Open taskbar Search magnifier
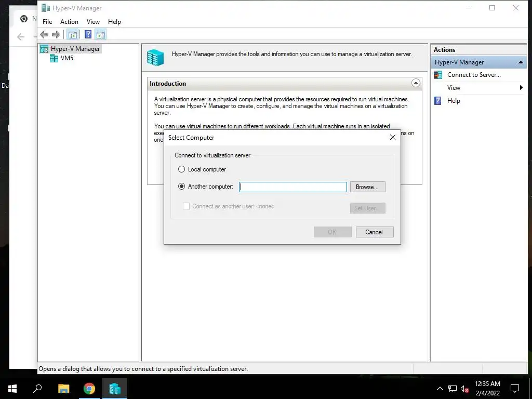This screenshot has width=532, height=399. pos(37,389)
